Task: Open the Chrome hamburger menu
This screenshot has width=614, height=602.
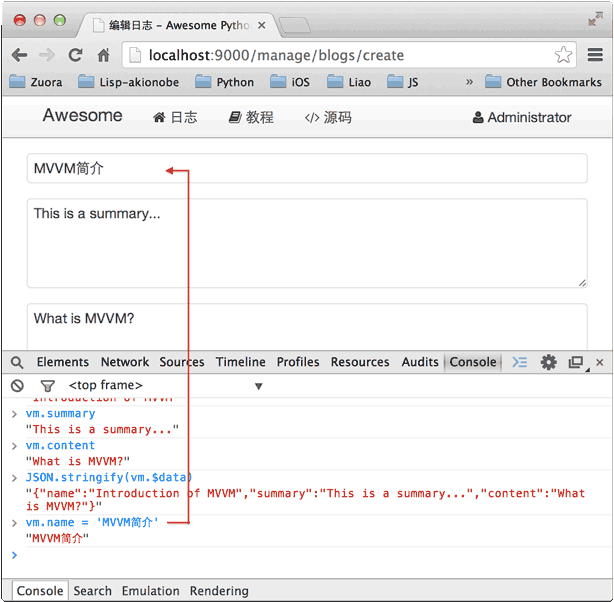Action: [595, 55]
